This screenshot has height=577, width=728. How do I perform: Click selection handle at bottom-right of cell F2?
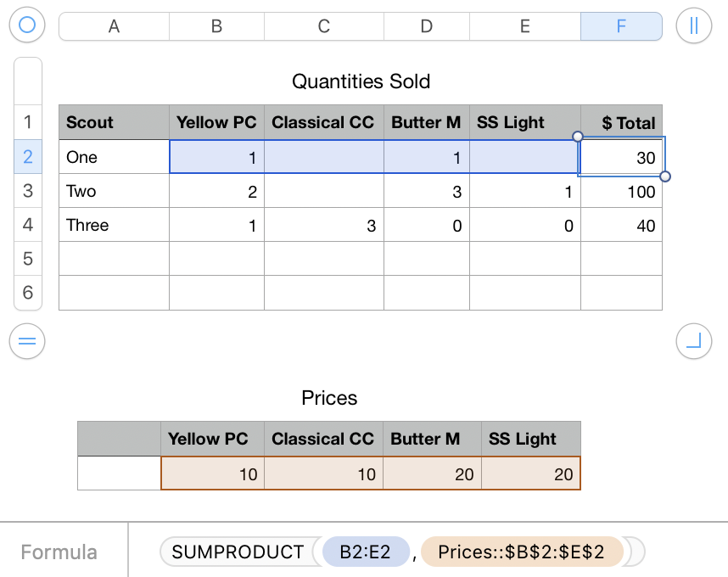click(x=665, y=176)
